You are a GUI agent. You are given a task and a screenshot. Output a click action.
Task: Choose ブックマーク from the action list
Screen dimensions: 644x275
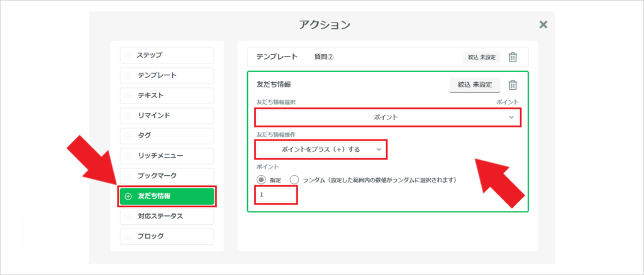[167, 176]
